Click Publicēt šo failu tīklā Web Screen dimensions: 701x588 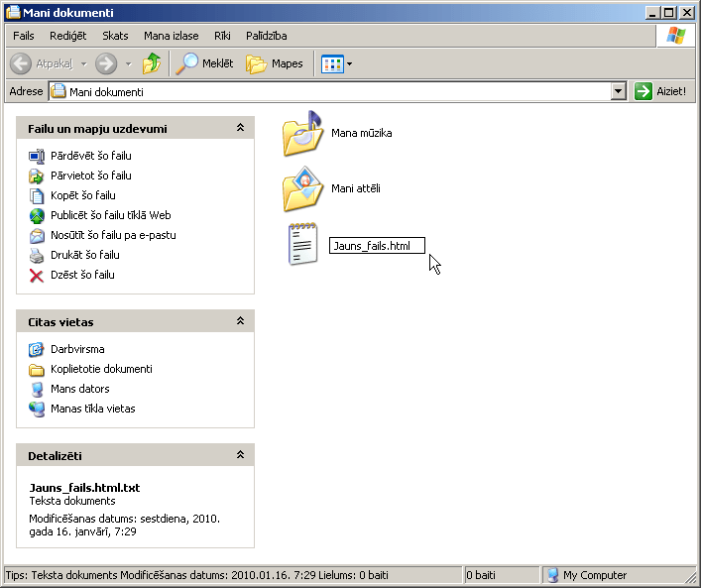tap(110, 215)
